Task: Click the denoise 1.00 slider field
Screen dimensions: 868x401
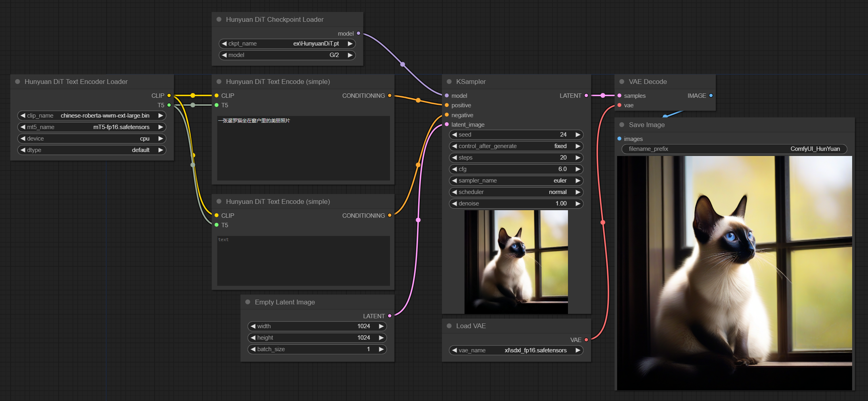Action: coord(516,203)
